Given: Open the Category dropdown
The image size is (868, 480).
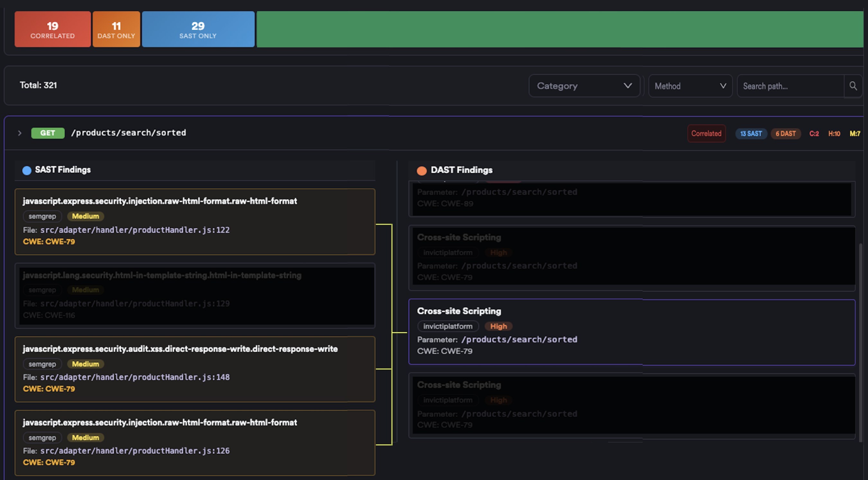Looking at the screenshot, I should pos(584,86).
